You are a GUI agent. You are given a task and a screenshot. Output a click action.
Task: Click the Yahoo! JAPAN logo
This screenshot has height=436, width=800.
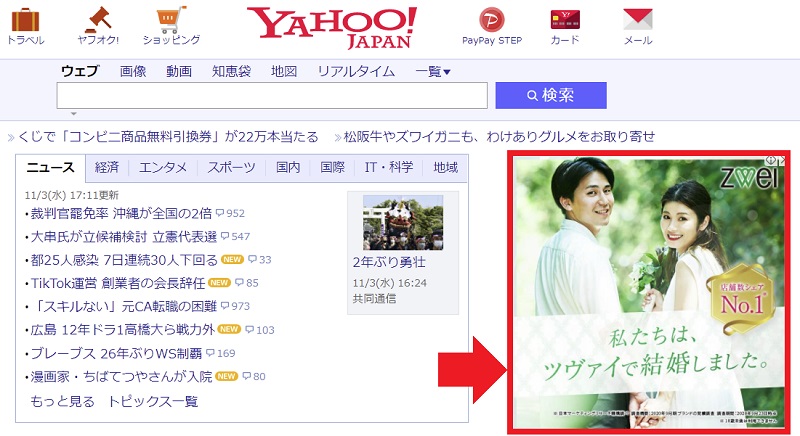[332, 28]
